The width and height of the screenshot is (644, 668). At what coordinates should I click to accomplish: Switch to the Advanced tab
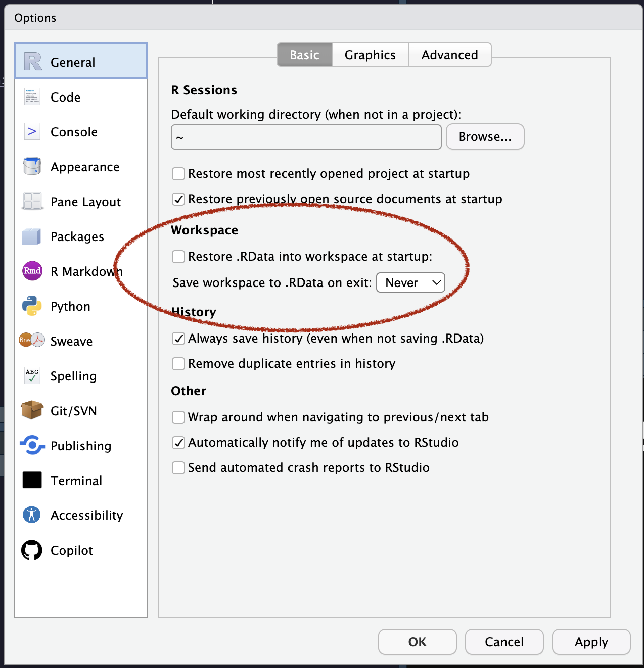tap(449, 55)
